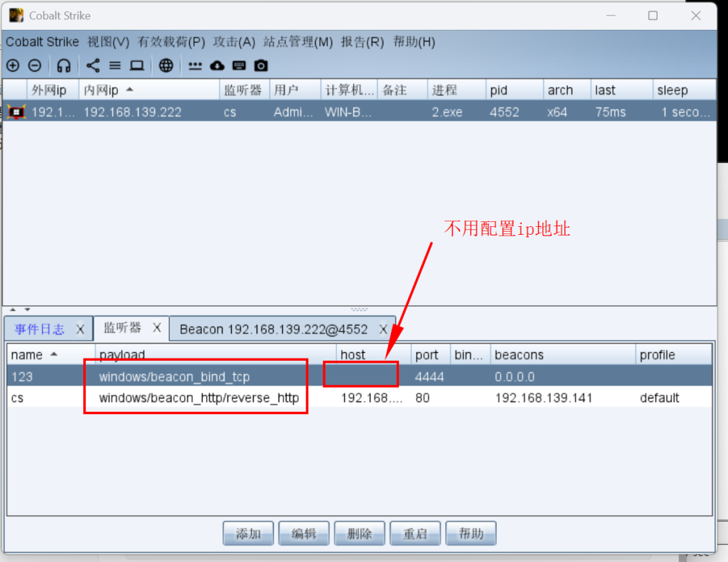The width and height of the screenshot is (728, 562).
Task: Open screenshots camera icon
Action: pos(261,65)
